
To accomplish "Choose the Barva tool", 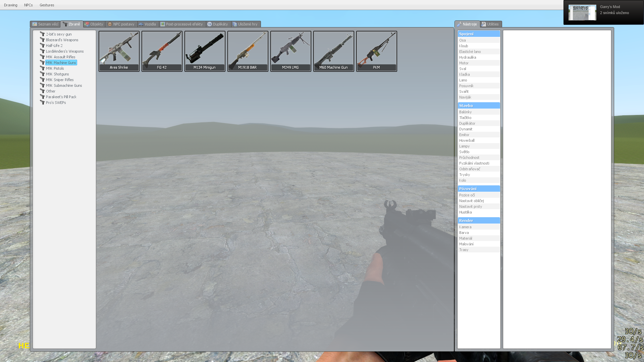I will coord(479,233).
